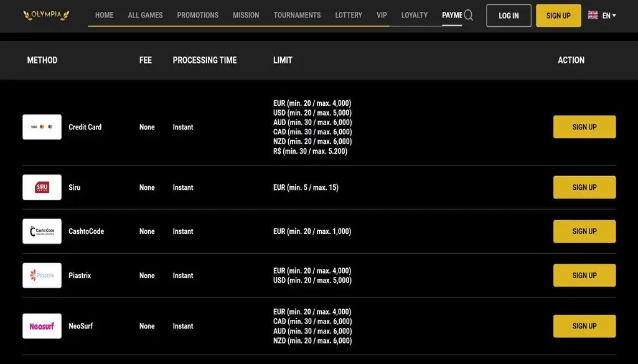Screen dimensions: 638x364
Task: Click NeoSurf CAD (min. 30 / max. 6,000) limit
Action: point(312,321)
